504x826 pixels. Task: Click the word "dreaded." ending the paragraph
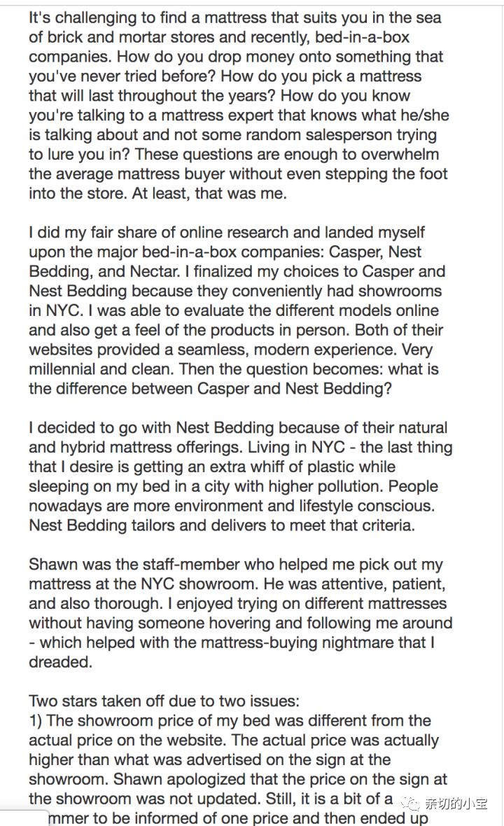(61, 662)
